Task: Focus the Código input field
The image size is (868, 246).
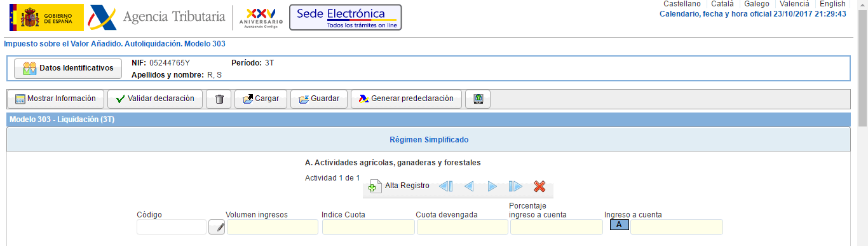Action: click(x=172, y=227)
